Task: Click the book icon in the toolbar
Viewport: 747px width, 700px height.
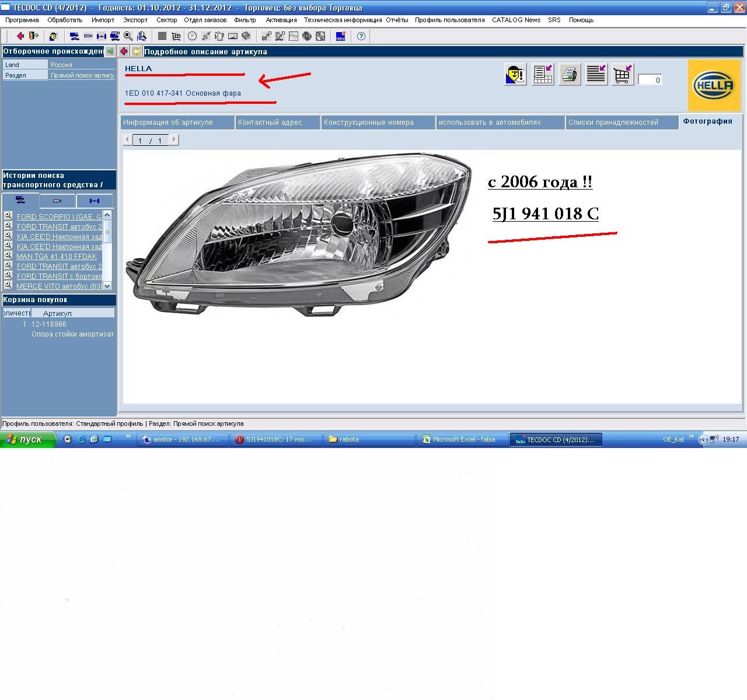Action: (246, 36)
